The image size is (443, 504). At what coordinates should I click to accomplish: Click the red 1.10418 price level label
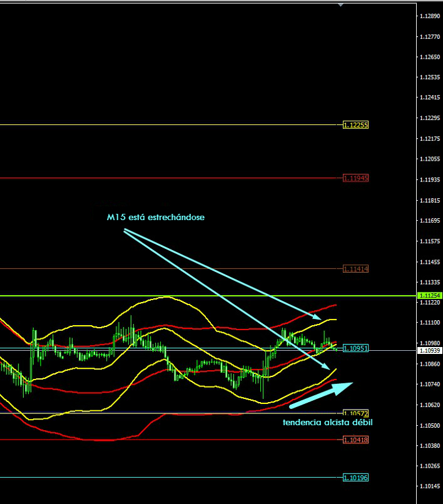tap(355, 440)
